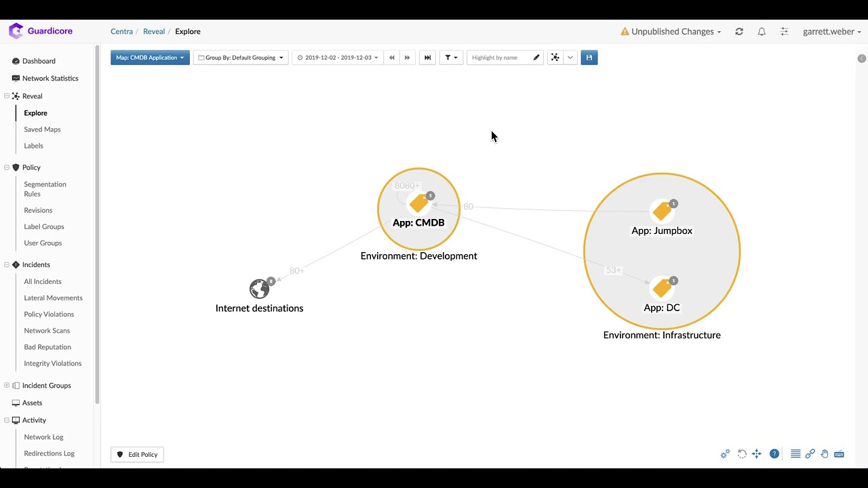Image resolution: width=868 pixels, height=488 pixels.
Task: Select the Environment: Infrastructure group circle
Action: click(x=662, y=251)
